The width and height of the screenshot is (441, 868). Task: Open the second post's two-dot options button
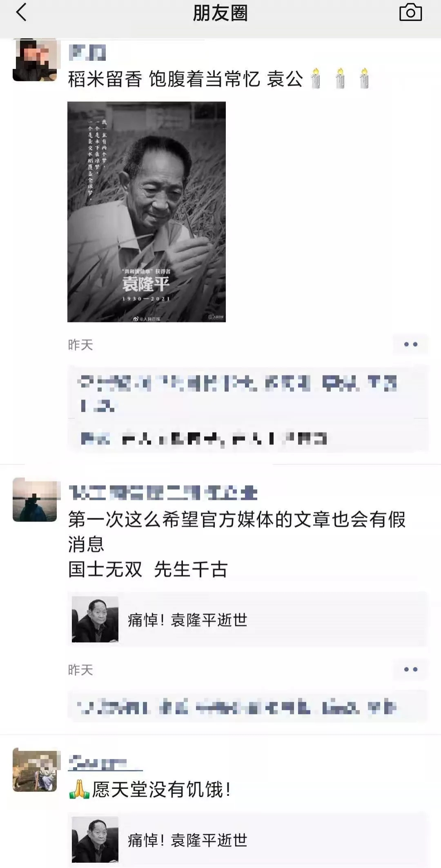tap(410, 669)
